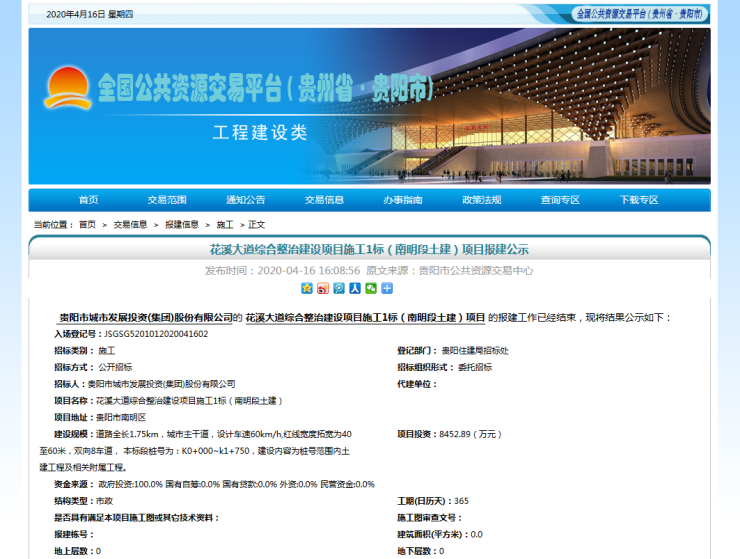Open 交易信息 navigation item
This screenshot has width=740, height=559.
[324, 200]
